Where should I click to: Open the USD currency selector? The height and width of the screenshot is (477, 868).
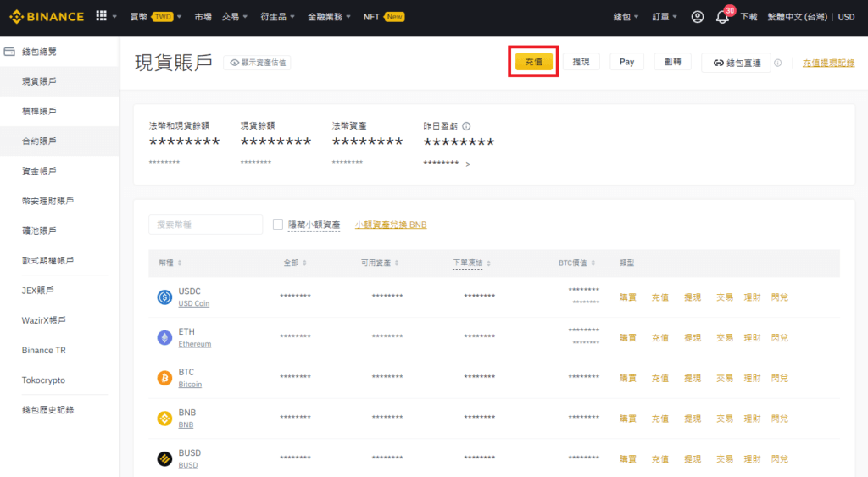click(846, 17)
